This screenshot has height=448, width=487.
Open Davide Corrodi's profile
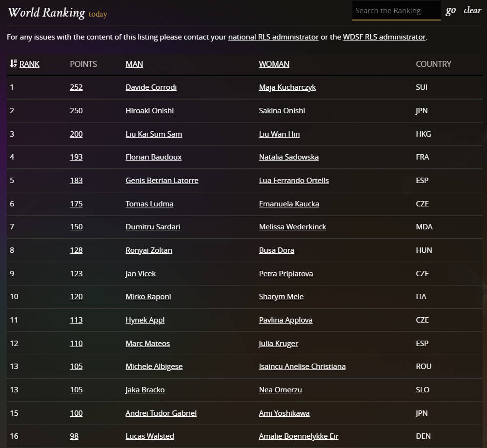point(151,87)
